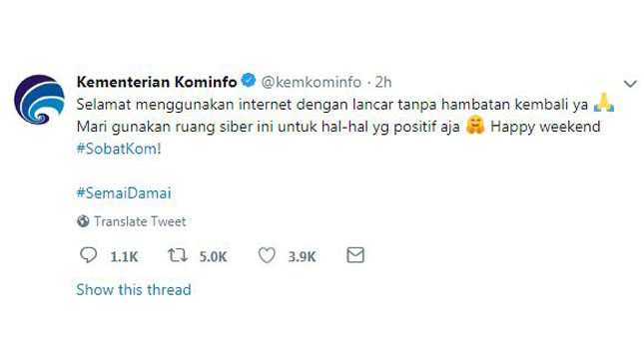Expand the tweet options chevron menu
The width and height of the screenshot is (644, 360).
tap(630, 84)
